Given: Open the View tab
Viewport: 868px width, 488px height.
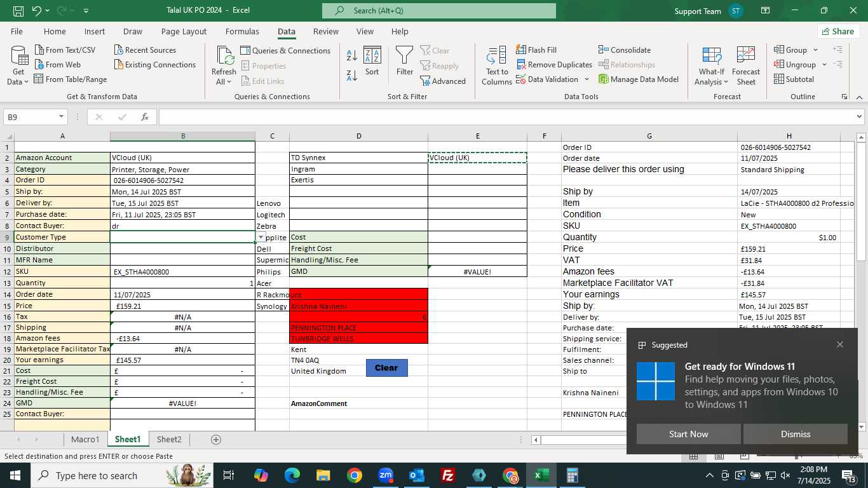Looking at the screenshot, I should [x=365, y=31].
